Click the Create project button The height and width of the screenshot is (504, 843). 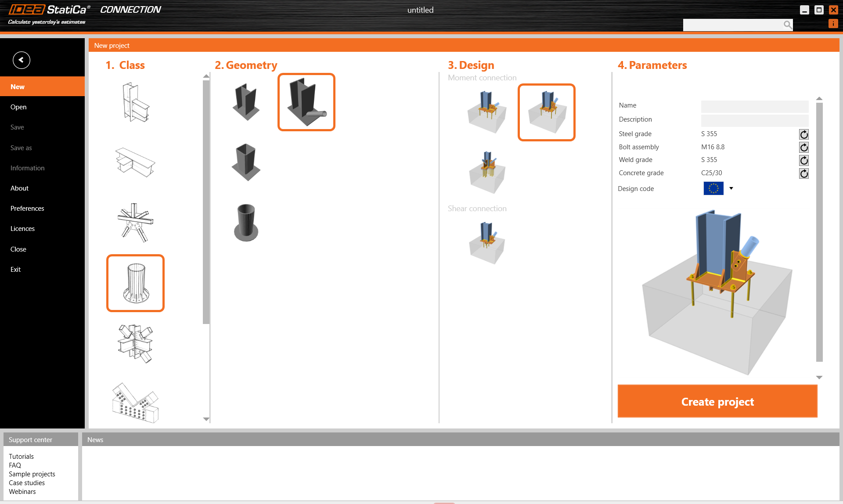click(717, 401)
